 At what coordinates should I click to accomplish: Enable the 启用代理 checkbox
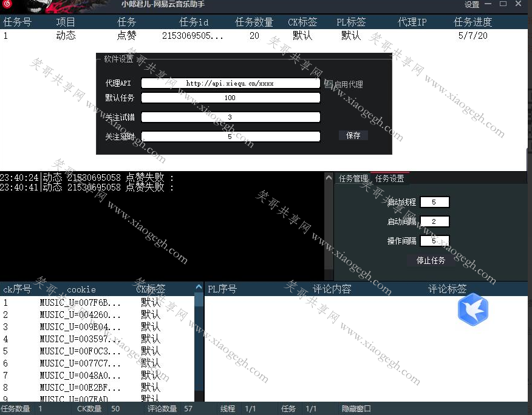tap(328, 84)
